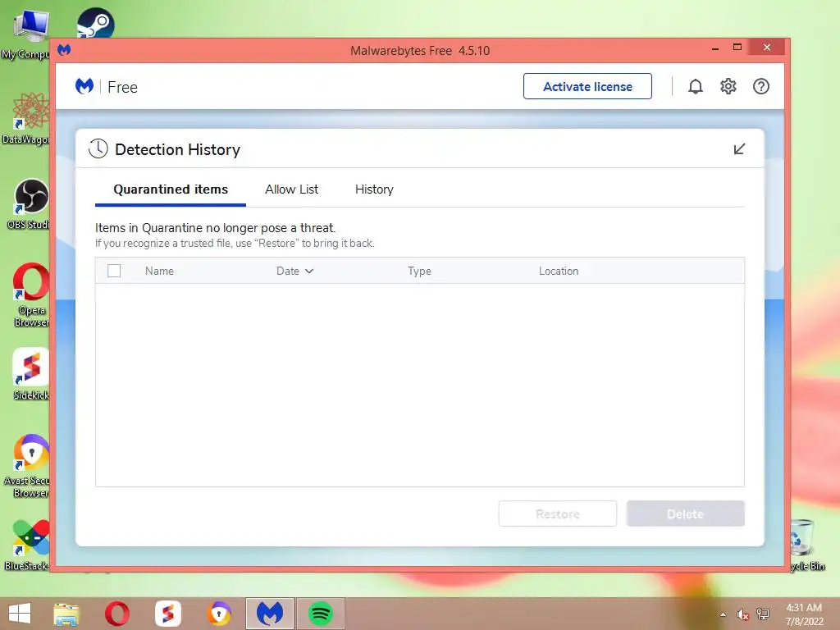840x630 pixels.
Task: Click the Restore button
Action: click(558, 514)
